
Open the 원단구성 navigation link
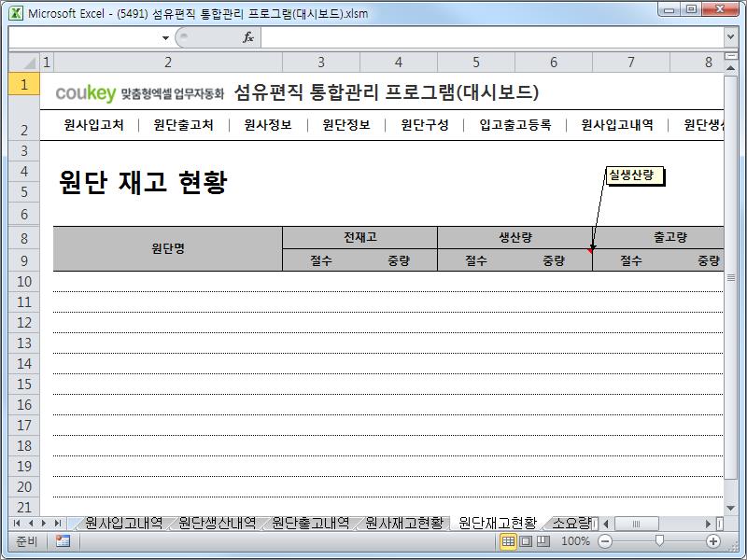tap(425, 125)
